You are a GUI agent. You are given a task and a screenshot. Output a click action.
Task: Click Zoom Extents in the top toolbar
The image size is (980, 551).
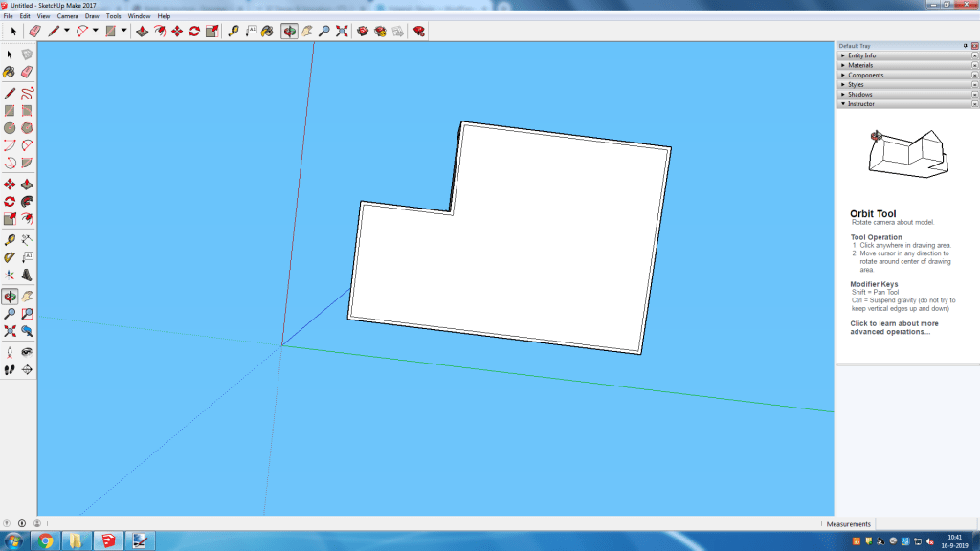click(342, 31)
